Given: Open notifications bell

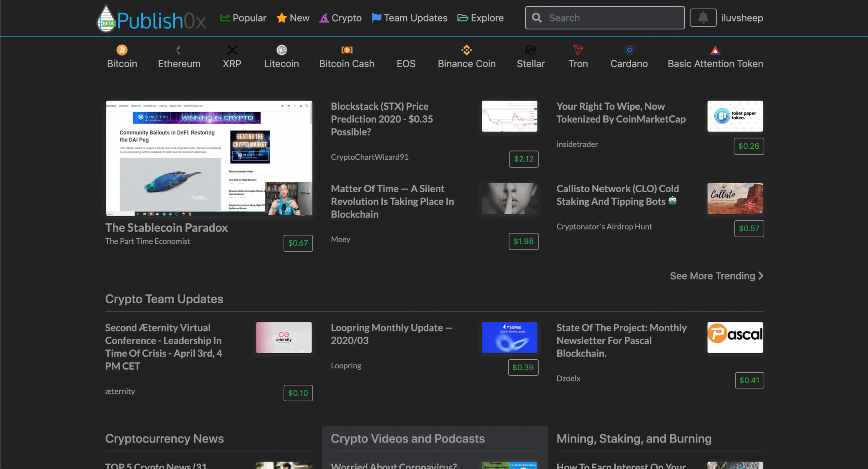Looking at the screenshot, I should point(703,18).
